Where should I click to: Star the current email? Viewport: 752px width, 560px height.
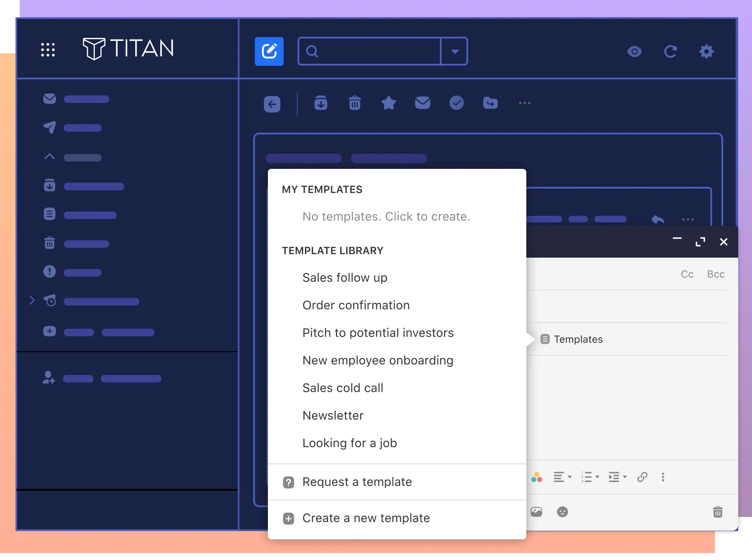click(388, 103)
